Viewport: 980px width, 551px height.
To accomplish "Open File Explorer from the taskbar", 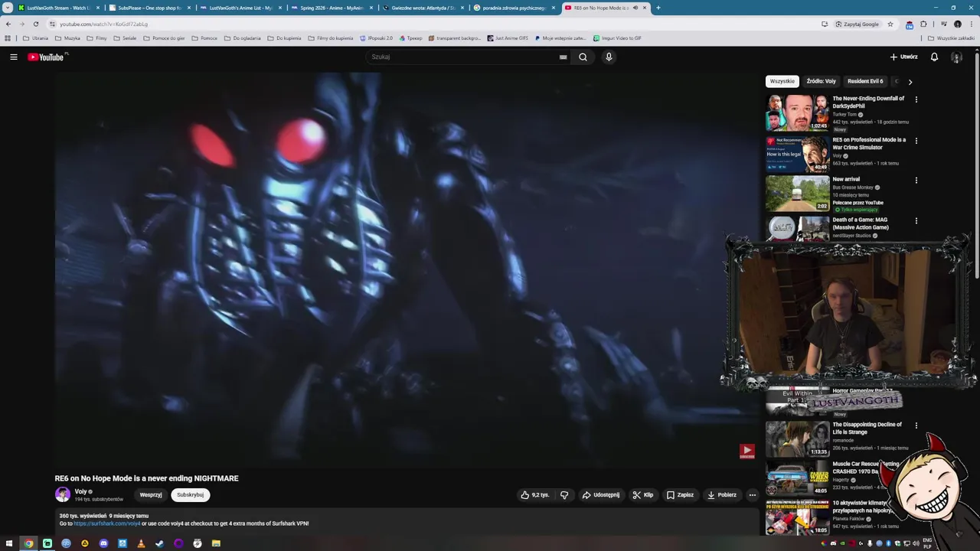I will pos(216,543).
